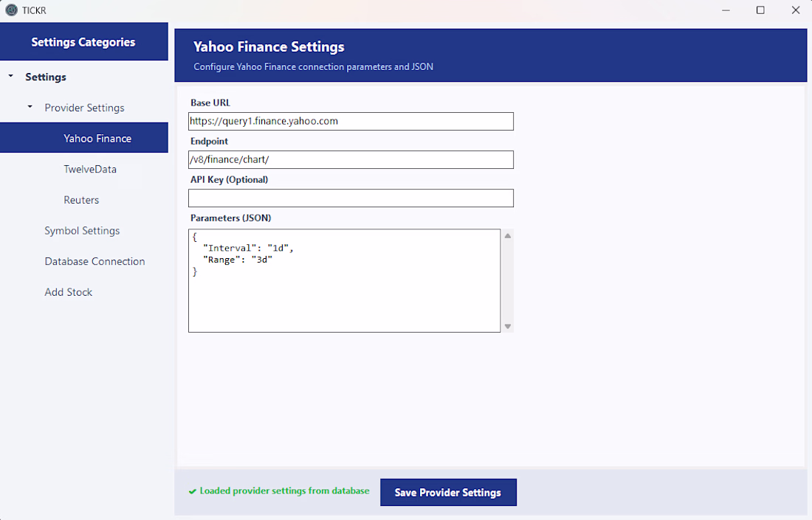The image size is (812, 520).
Task: Click the 'API Key (Optional)' label
Action: click(x=230, y=179)
